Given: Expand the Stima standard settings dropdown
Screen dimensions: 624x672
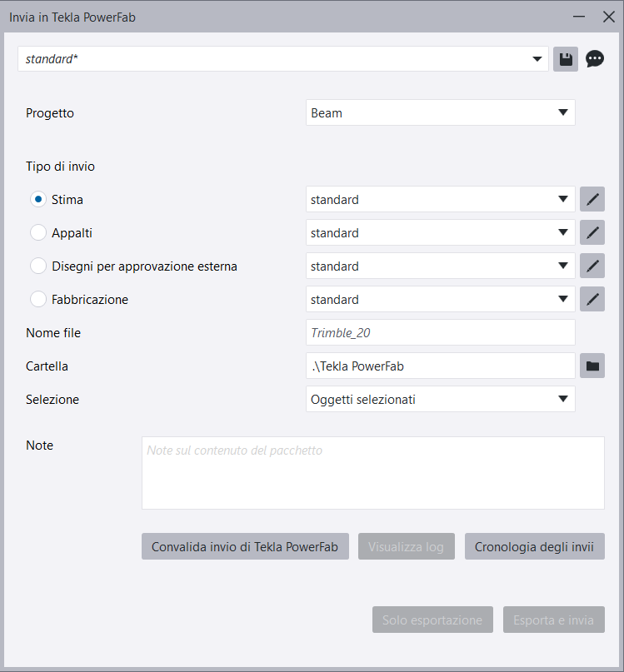Looking at the screenshot, I should (x=440, y=200).
